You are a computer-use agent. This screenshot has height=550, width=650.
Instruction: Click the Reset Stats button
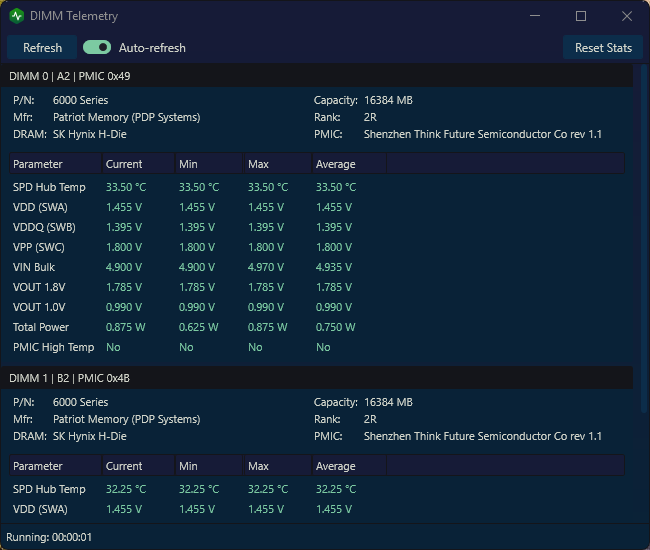coord(603,48)
